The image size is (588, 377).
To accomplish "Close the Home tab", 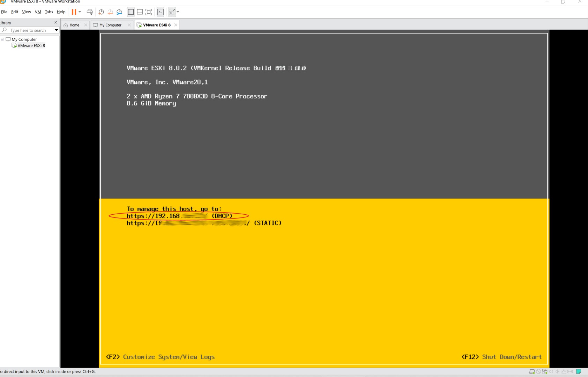I will 85,25.
